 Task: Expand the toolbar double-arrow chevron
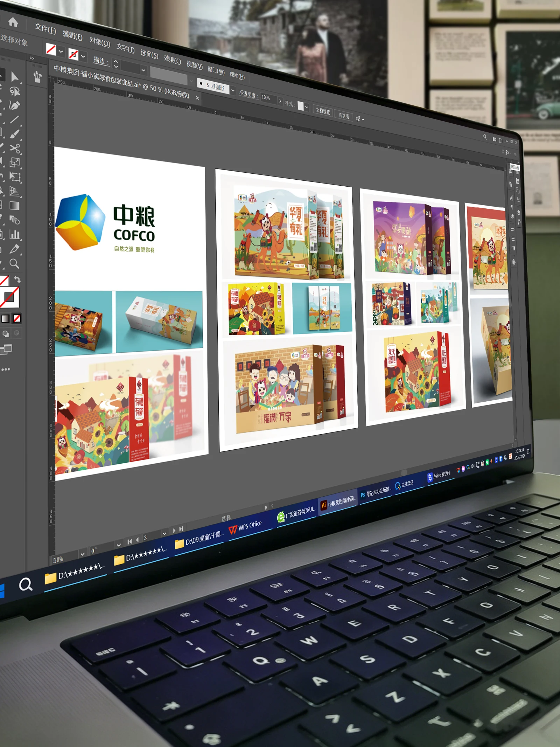[32, 58]
